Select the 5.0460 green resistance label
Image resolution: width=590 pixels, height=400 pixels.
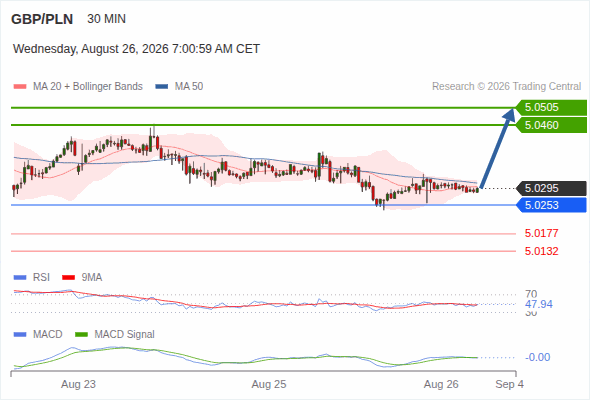coord(552,125)
